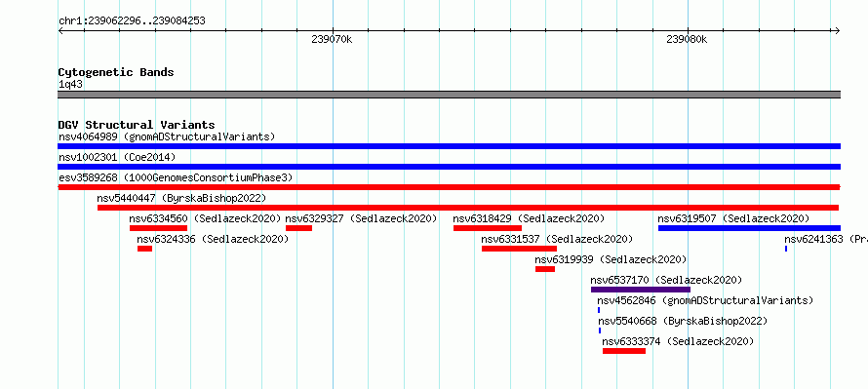868x389 pixels.
Task: Open the nsv4064989 (gnomADStructuralVariants) label
Action: pyautogui.click(x=167, y=136)
